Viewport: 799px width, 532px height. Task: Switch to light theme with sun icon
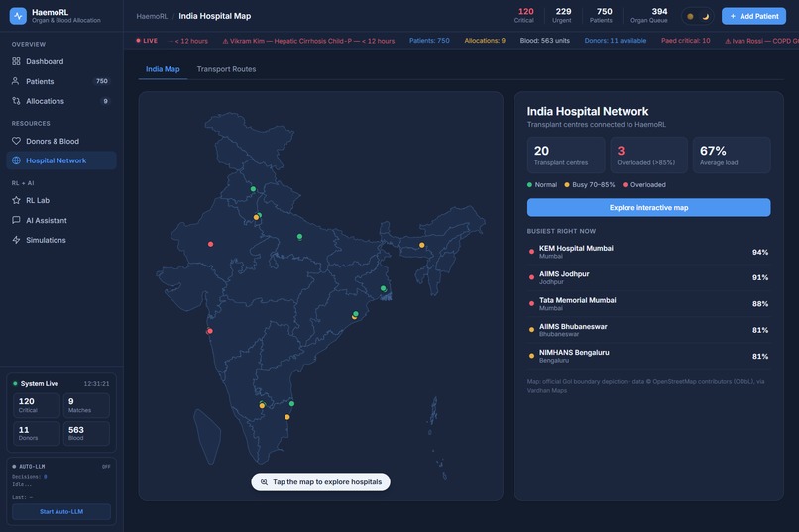click(x=690, y=16)
